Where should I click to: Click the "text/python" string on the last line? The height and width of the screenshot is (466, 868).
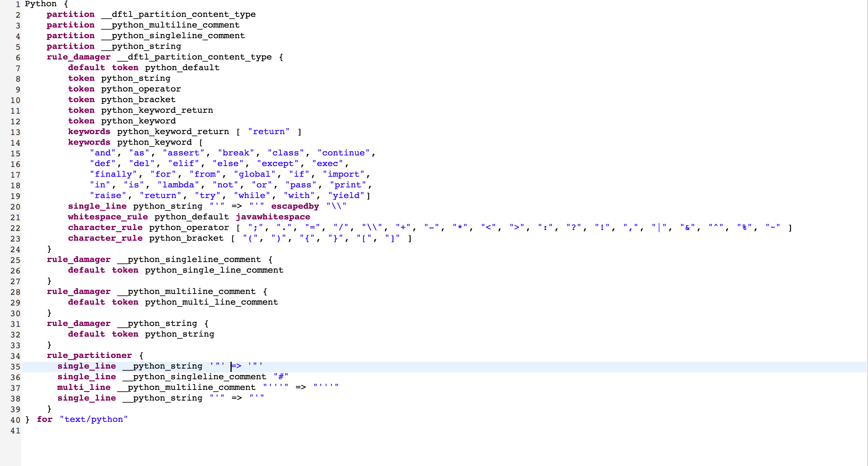(x=94, y=419)
